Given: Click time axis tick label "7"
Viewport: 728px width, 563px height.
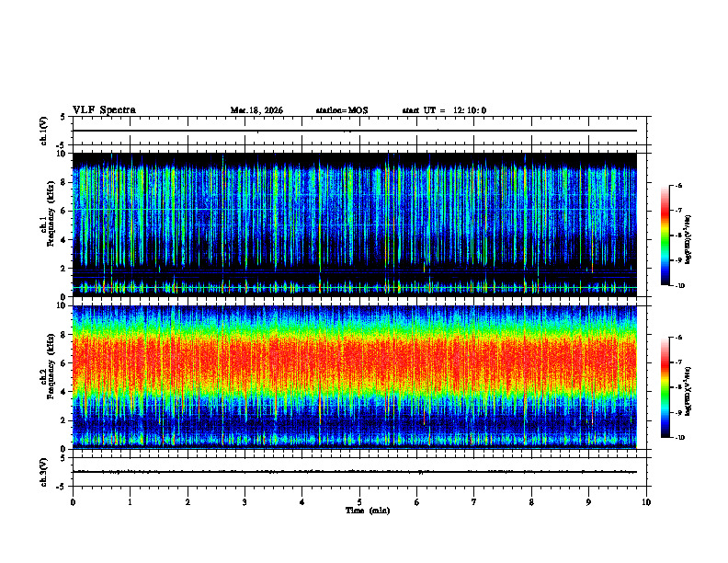Looking at the screenshot, I should point(474,502).
